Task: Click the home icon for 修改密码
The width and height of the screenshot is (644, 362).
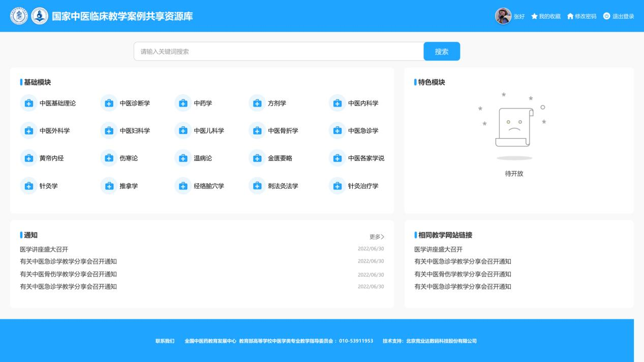Action: tap(570, 16)
